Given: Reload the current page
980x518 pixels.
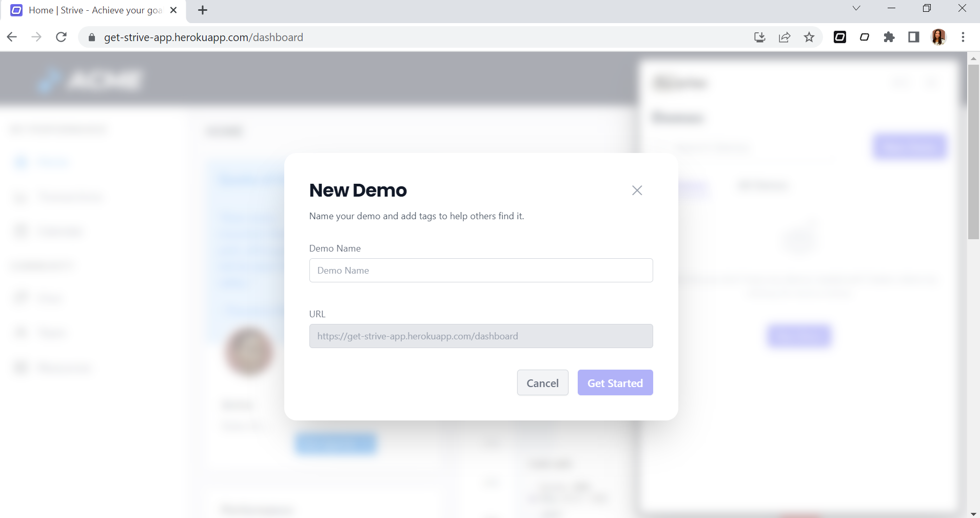Looking at the screenshot, I should (61, 37).
